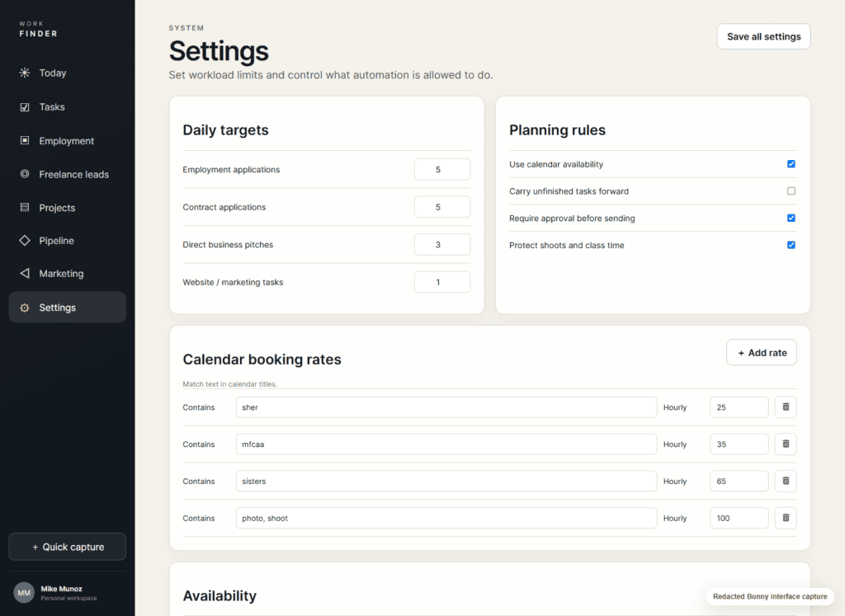Click the MM user avatar
Viewport: 845px width, 616px height.
(24, 593)
